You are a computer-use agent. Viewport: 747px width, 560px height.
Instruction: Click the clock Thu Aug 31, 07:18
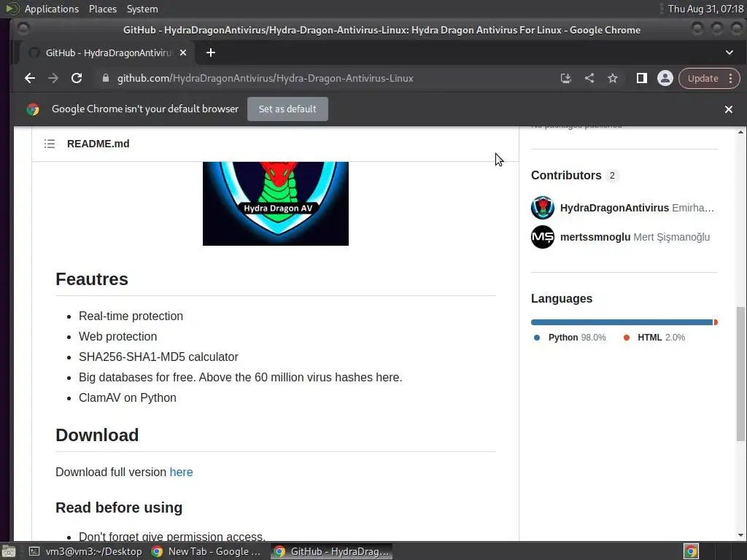coord(705,9)
